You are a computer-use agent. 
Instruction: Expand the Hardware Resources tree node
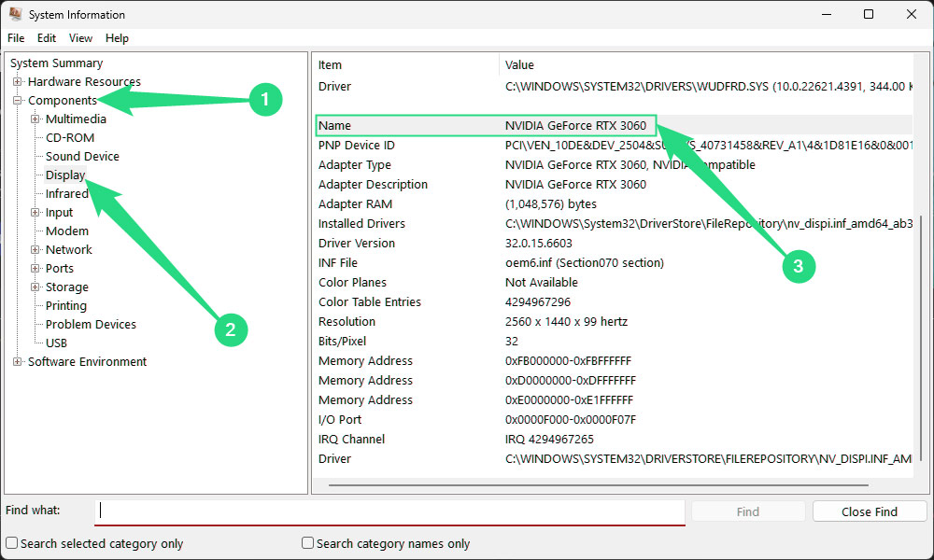(x=18, y=82)
